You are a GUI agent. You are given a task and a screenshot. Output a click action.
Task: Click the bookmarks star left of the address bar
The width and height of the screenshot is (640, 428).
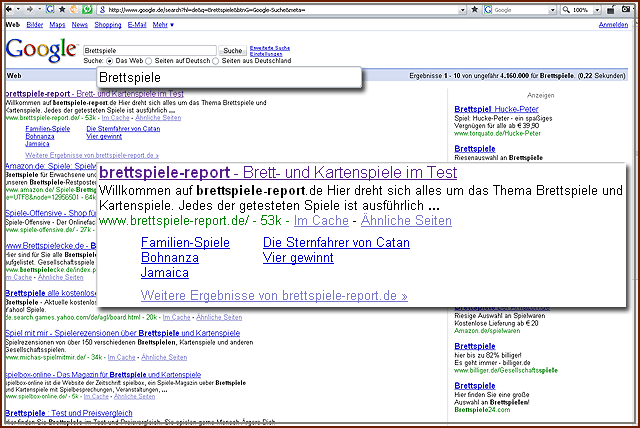click(62, 9)
